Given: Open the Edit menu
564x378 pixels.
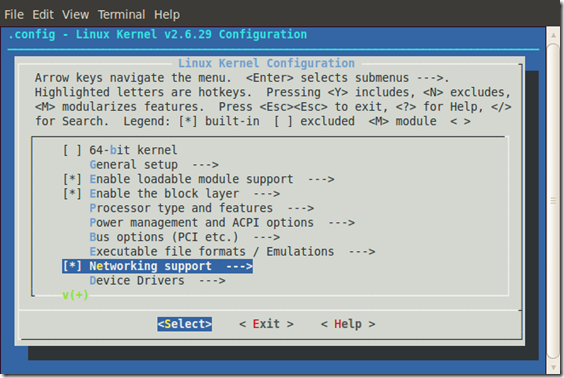Looking at the screenshot, I should tap(43, 15).
